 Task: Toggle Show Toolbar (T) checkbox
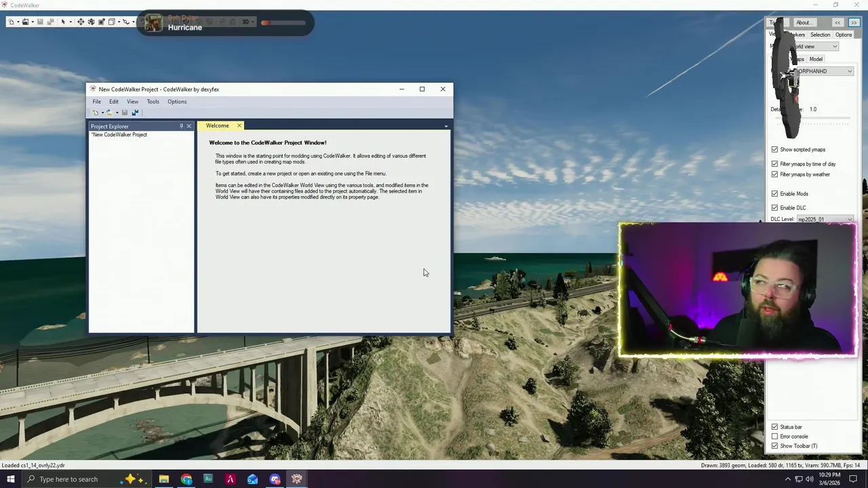point(774,445)
